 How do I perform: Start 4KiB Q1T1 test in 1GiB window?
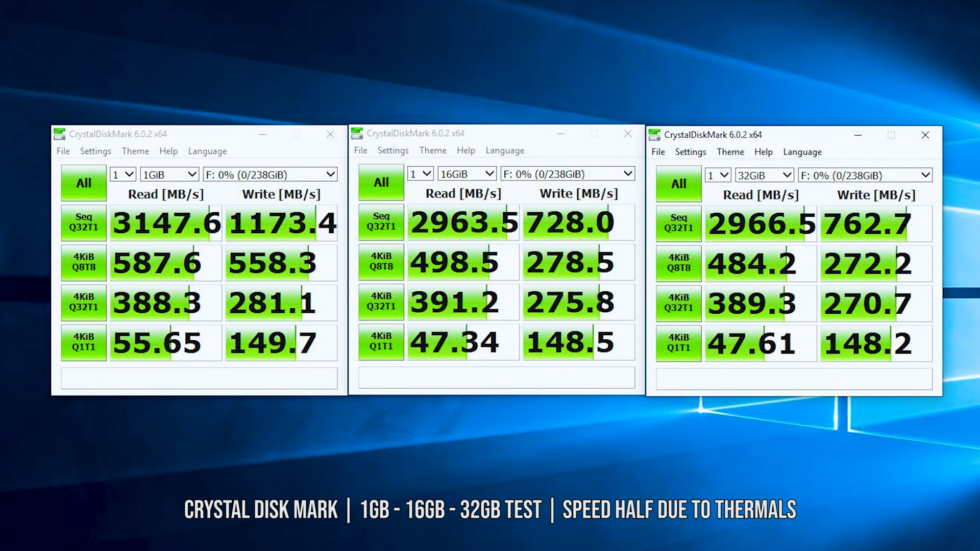pos(84,342)
